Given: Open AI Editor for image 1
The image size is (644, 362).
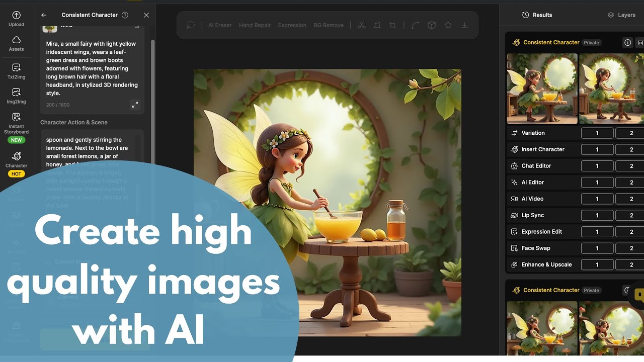Looking at the screenshot, I should point(597,183).
